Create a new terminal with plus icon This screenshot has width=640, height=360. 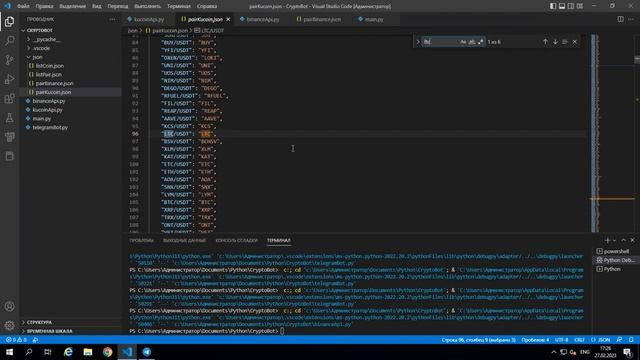pos(607,240)
